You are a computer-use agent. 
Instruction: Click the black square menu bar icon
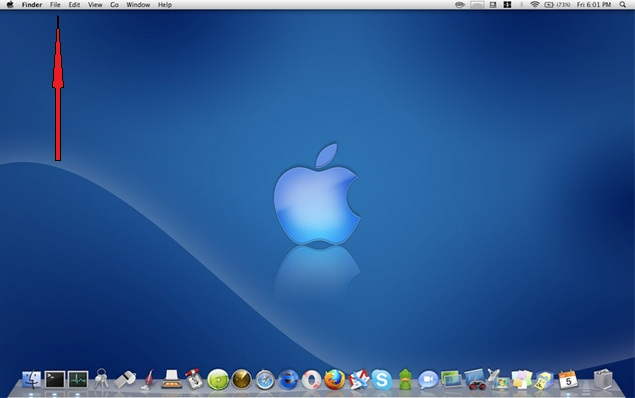507,5
